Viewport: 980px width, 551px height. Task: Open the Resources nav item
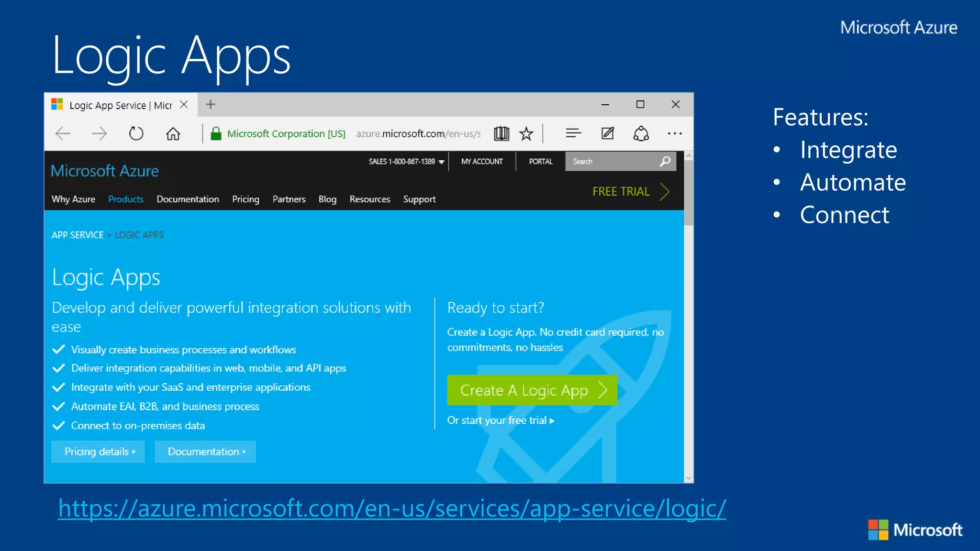(370, 199)
